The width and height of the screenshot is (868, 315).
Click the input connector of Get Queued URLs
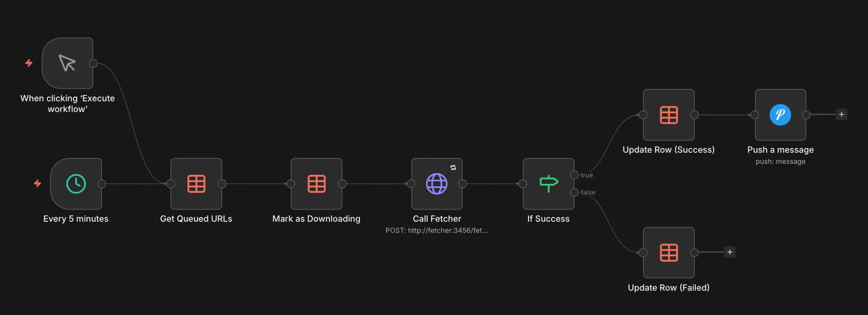170,184
